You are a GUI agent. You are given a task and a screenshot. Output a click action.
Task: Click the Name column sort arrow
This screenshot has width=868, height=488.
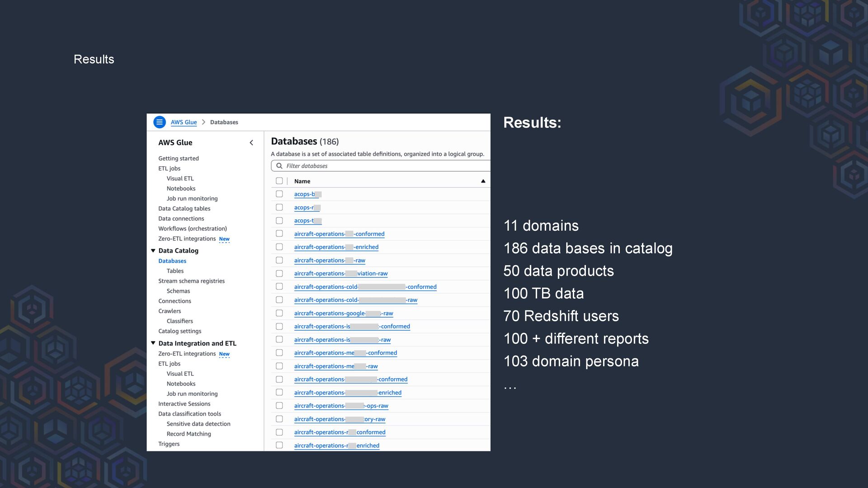coord(483,181)
